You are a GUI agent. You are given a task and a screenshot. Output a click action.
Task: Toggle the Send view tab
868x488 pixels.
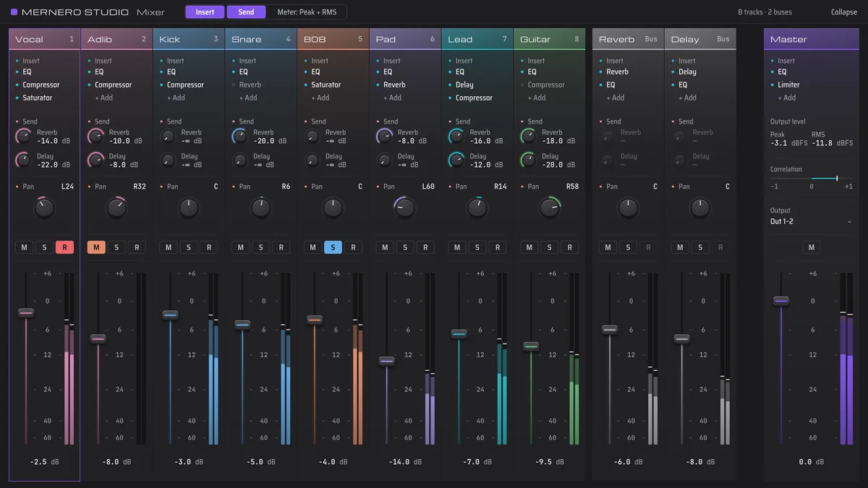pos(246,12)
